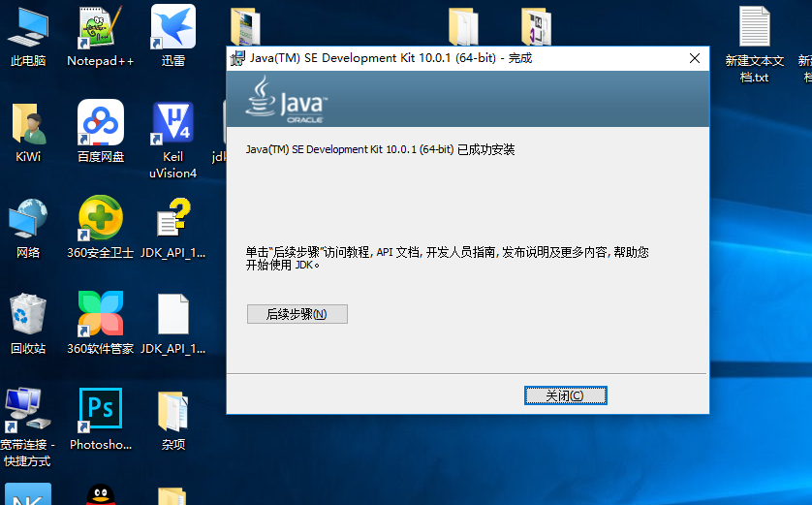Click the installer title text ending 完成
The width and height of the screenshot is (812, 505).
pos(391,58)
